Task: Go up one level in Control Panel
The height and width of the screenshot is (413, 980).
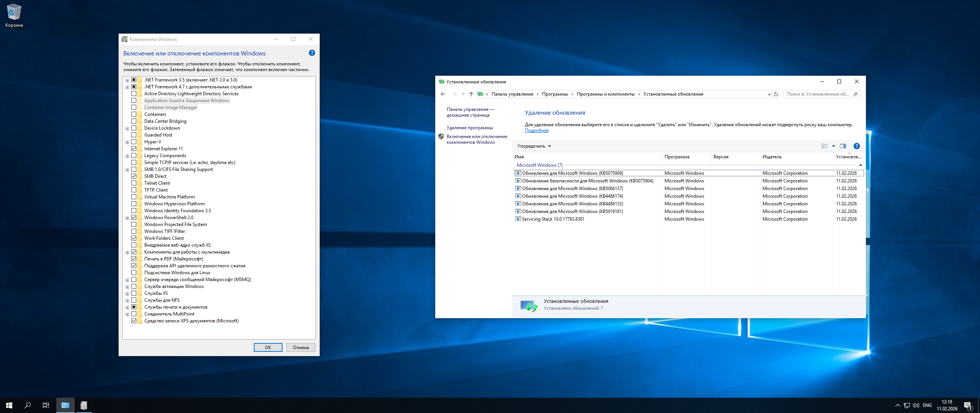Action: click(x=471, y=94)
